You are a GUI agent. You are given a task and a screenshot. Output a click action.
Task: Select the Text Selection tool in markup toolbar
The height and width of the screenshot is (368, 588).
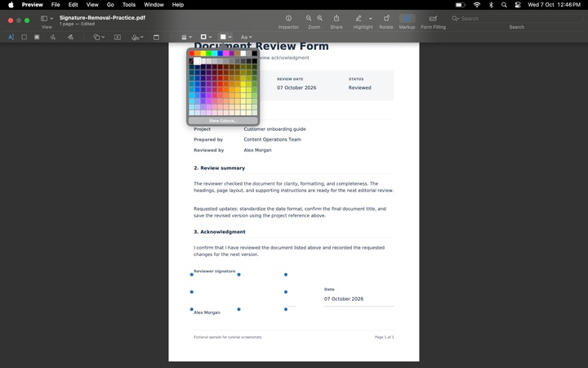[x=11, y=37]
